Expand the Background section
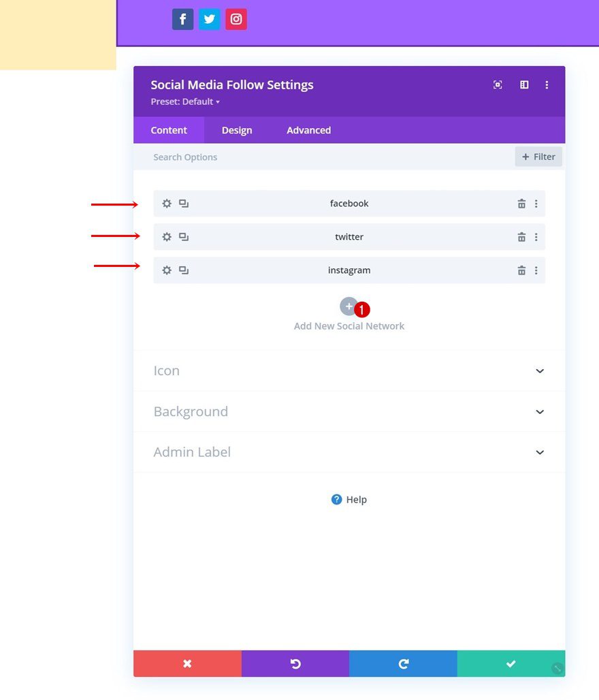 pyautogui.click(x=349, y=411)
